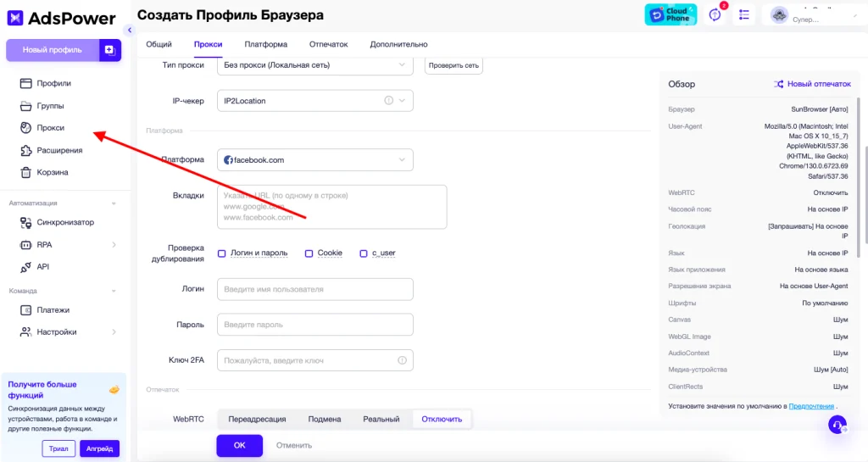Focus the Логин input field
The width and height of the screenshot is (868, 462).
(x=315, y=289)
